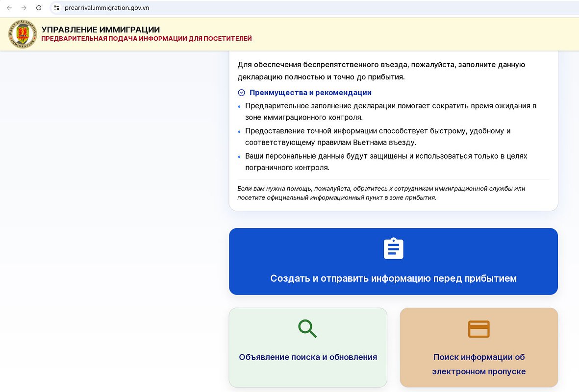Click the intro sentence Для обеспечения беспрепятственного въезда

click(x=381, y=71)
